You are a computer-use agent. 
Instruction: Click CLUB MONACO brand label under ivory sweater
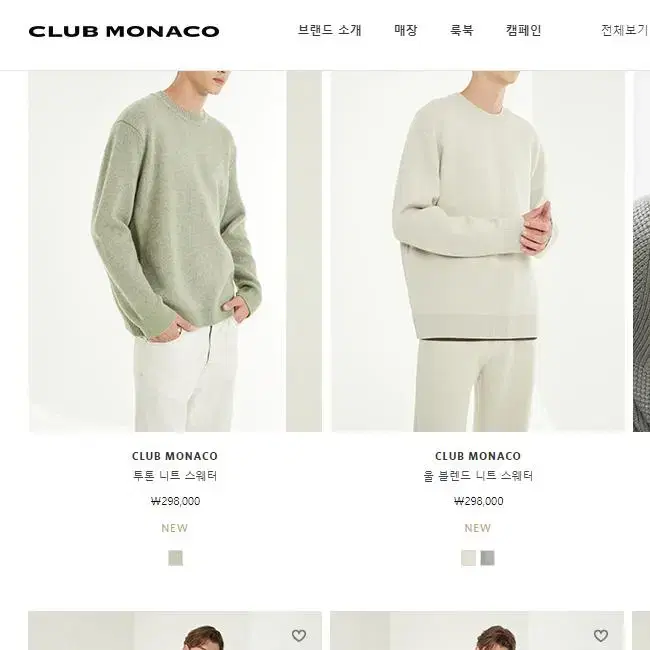(478, 456)
